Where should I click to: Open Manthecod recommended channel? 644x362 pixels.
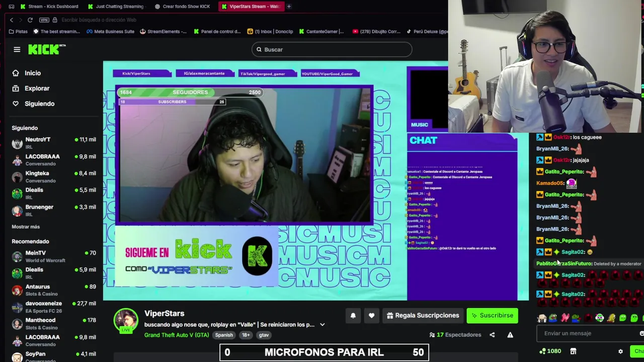click(54, 323)
